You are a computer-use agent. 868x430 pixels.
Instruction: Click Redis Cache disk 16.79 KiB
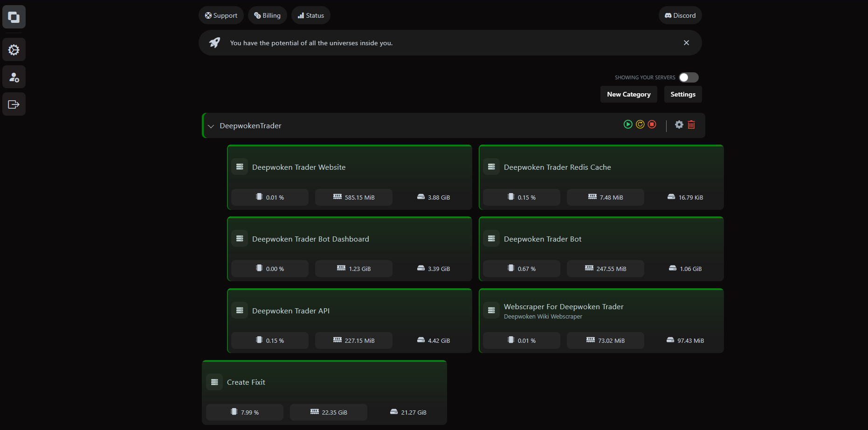pos(685,197)
